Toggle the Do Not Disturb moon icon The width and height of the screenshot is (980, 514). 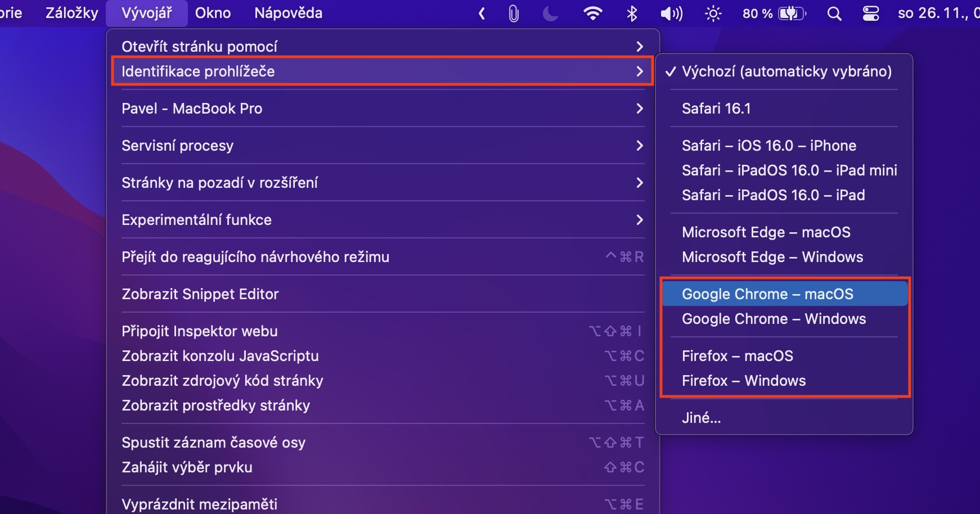tap(550, 13)
